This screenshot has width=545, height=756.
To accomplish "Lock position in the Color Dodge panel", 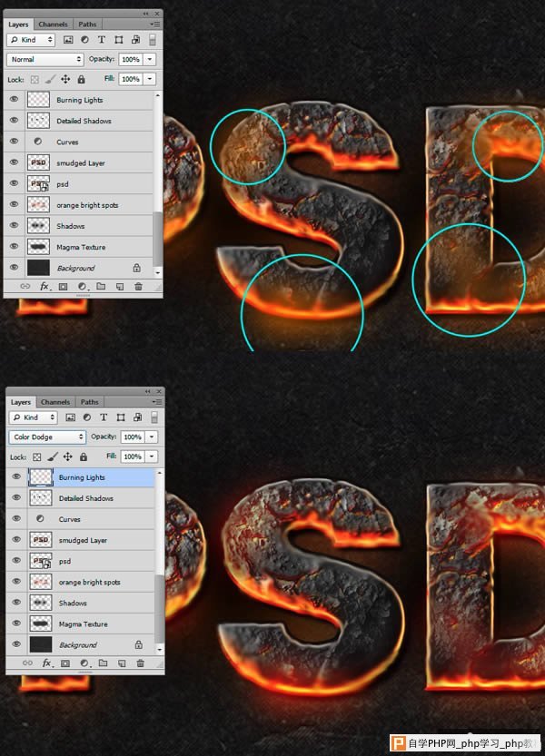I will point(68,457).
